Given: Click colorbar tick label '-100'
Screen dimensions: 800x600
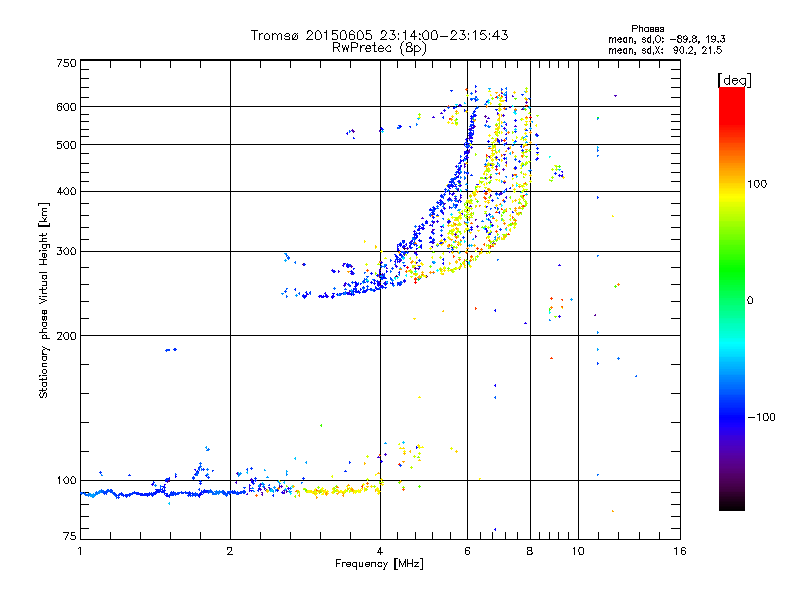Looking at the screenshot, I should pyautogui.click(x=761, y=417).
